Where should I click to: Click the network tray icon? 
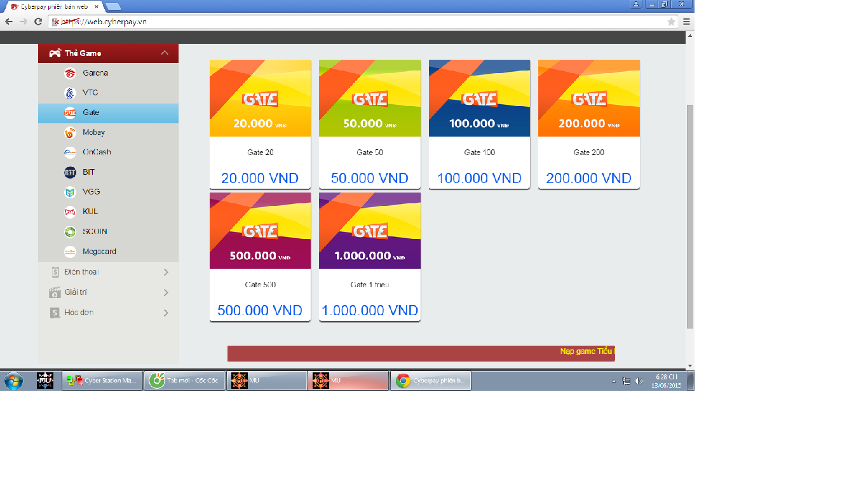[626, 381]
